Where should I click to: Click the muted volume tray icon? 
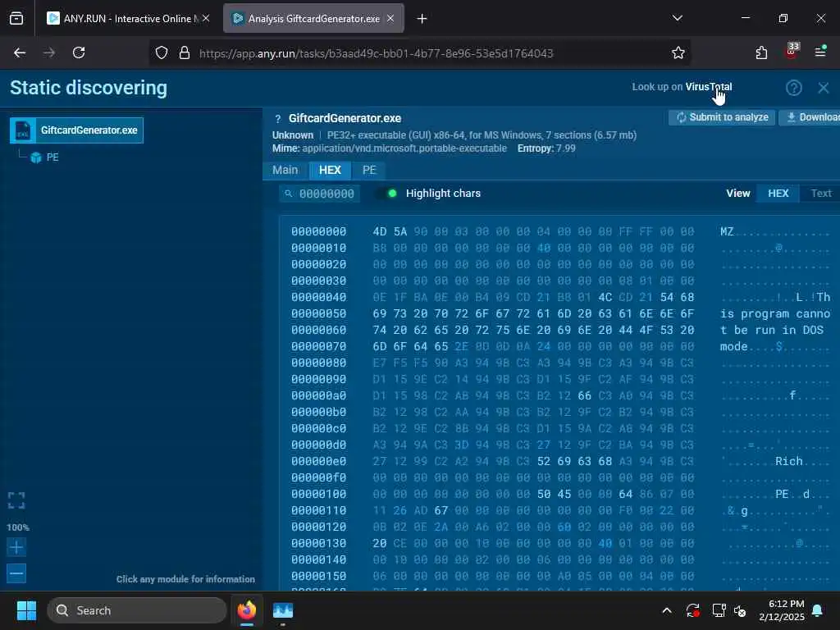coord(741,610)
